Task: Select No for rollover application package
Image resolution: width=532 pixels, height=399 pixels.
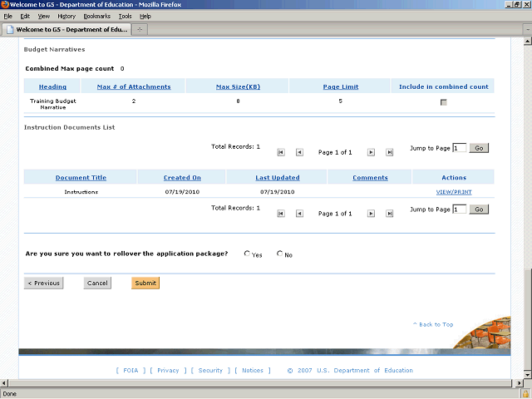Action: [x=279, y=254]
